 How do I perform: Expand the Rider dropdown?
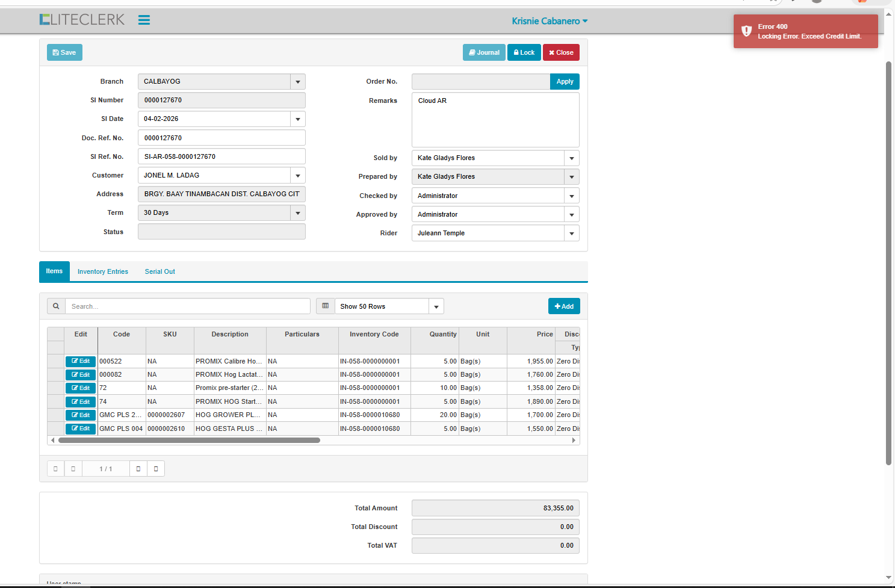coord(571,234)
